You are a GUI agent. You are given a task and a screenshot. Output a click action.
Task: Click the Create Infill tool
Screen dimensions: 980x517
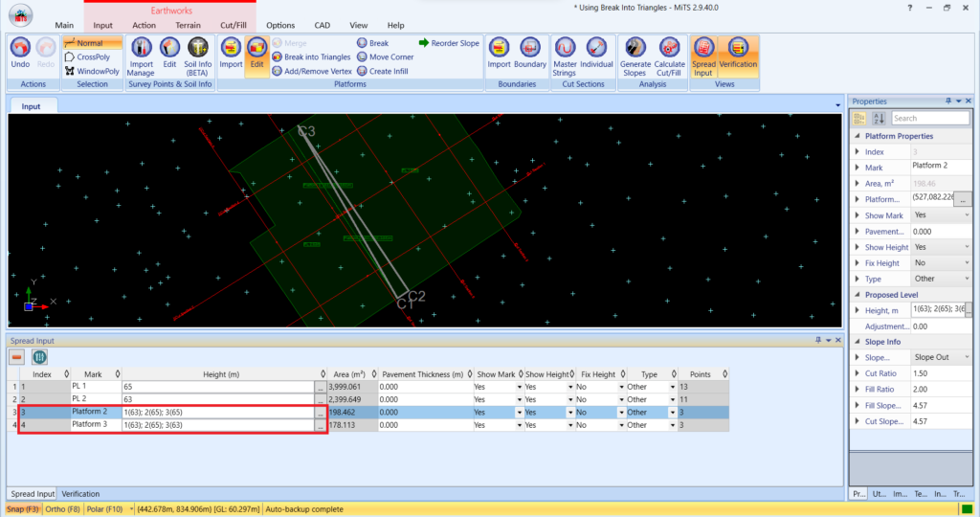click(382, 71)
